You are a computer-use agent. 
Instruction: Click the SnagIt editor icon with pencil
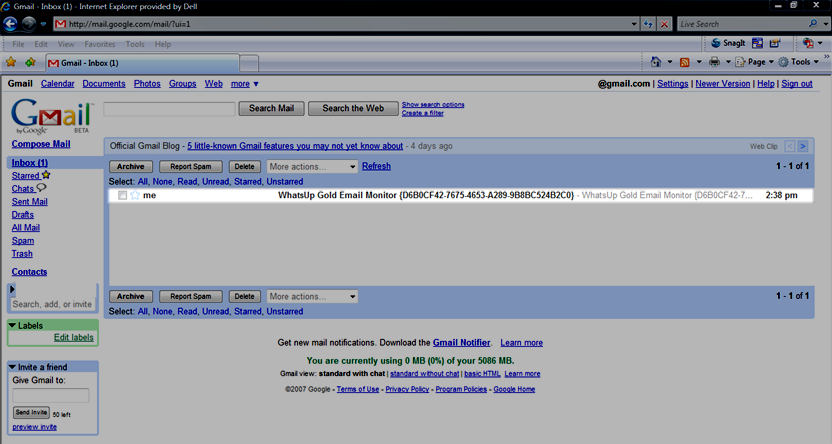point(775,43)
